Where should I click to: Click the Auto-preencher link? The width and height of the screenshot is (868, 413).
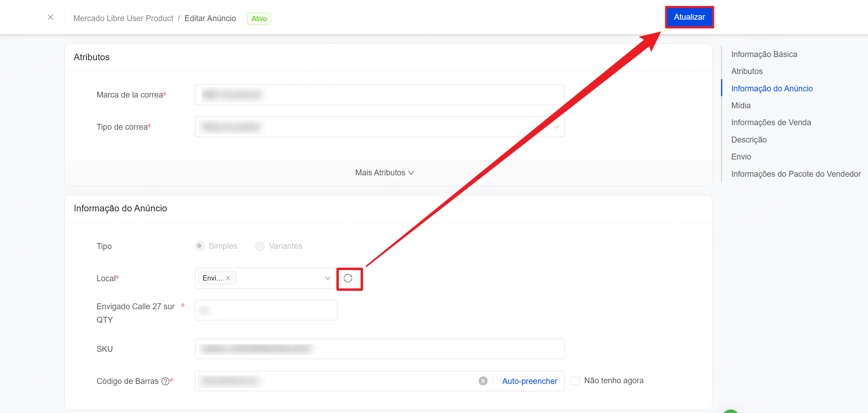tap(529, 381)
